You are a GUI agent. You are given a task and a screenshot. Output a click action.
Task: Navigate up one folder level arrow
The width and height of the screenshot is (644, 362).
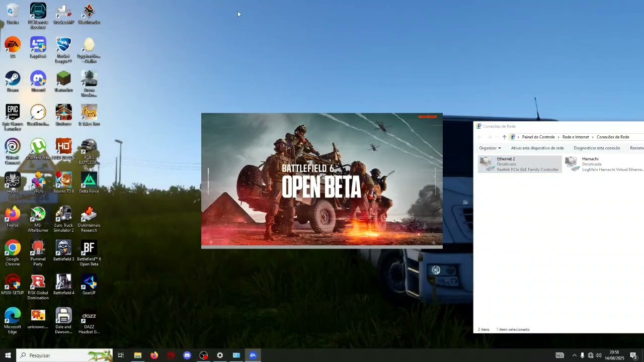tap(504, 137)
